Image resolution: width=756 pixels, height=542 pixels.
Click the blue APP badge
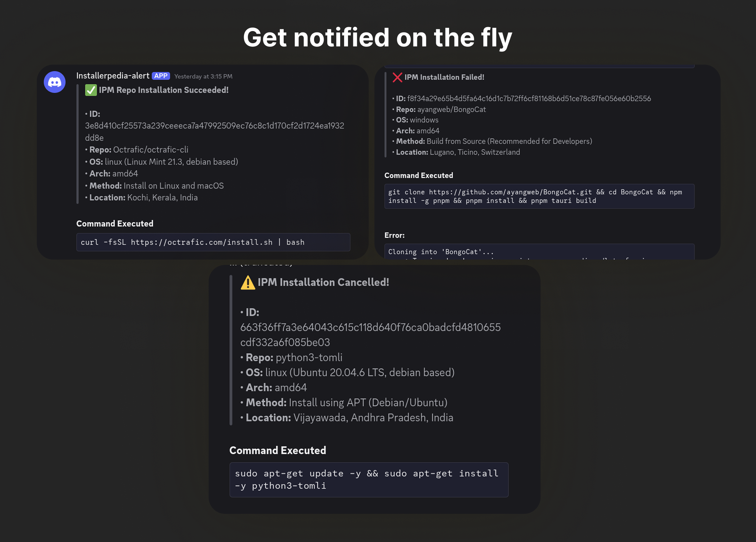161,76
